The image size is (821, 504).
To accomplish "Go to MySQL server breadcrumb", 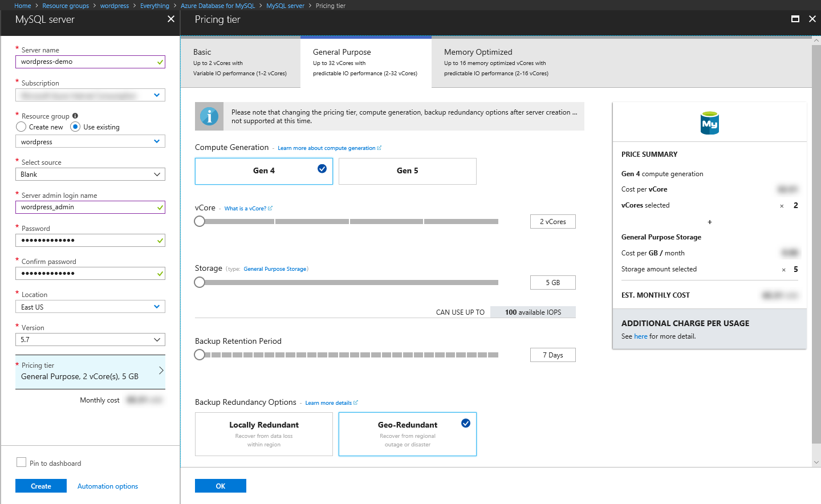I will (285, 6).
